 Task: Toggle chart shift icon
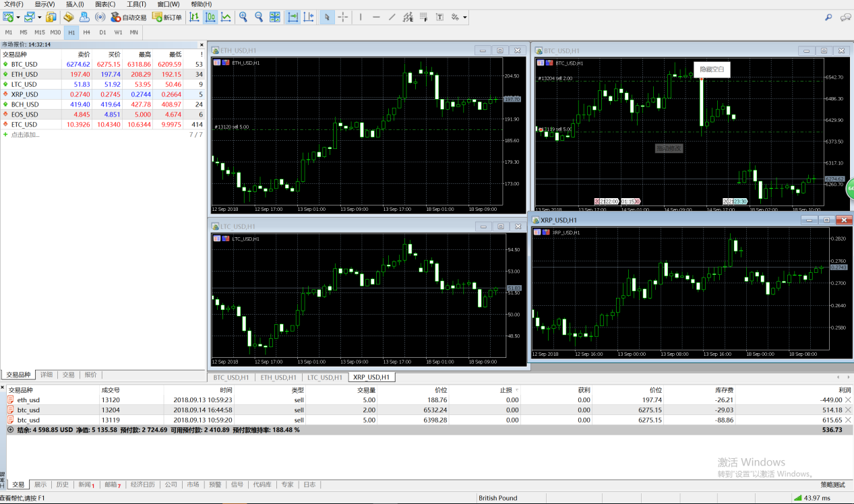(x=309, y=17)
